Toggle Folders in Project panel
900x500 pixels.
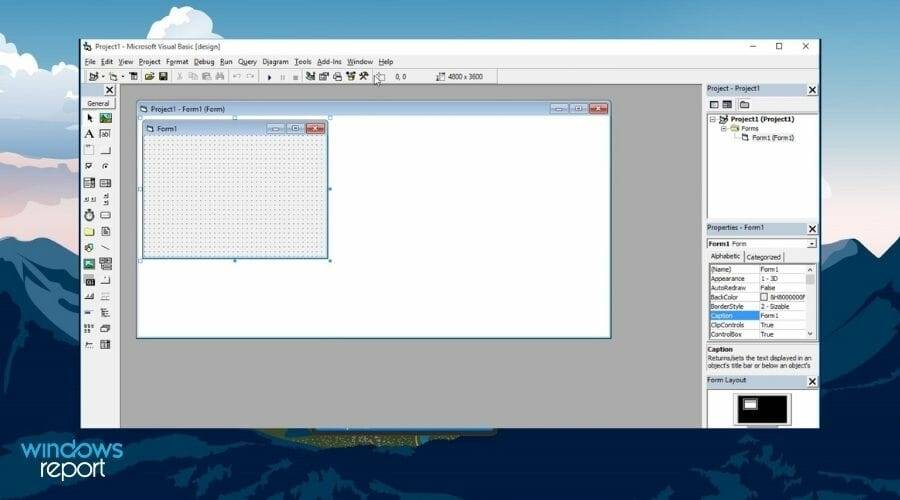pos(744,104)
